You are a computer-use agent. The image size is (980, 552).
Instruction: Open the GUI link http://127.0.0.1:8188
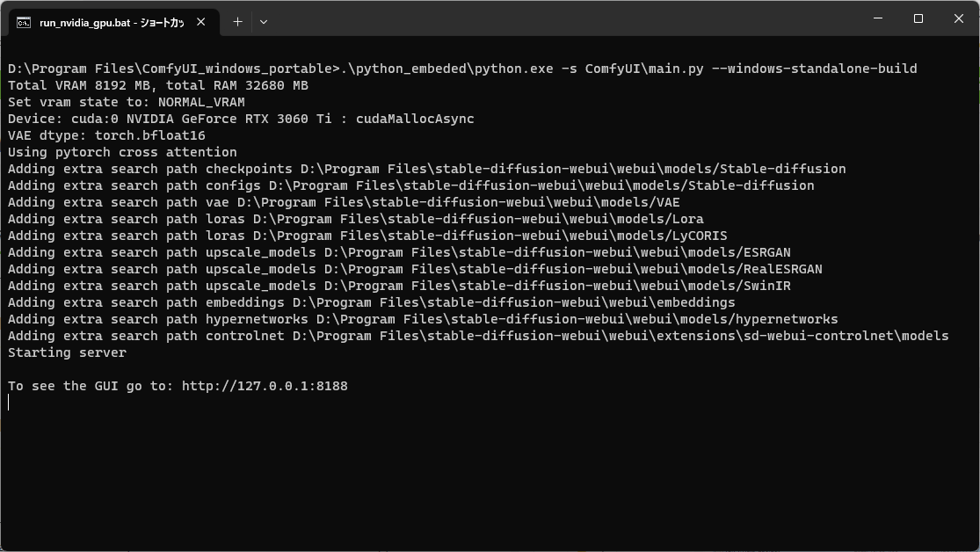264,385
